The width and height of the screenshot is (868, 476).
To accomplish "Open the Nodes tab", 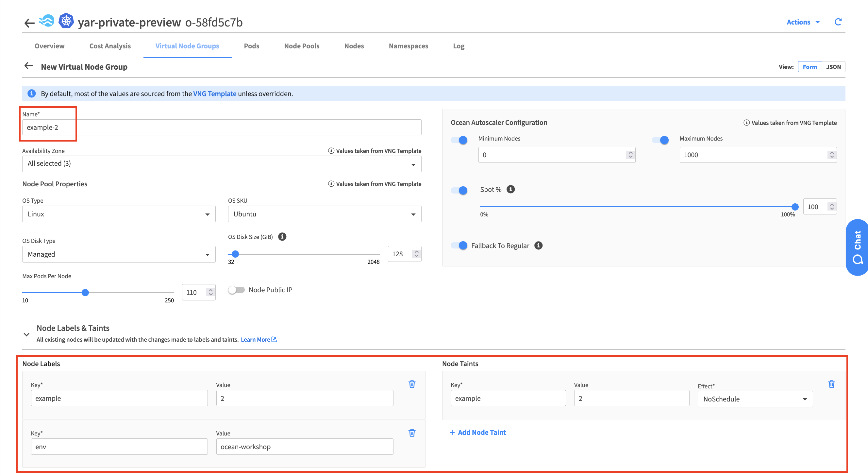I will tap(354, 46).
